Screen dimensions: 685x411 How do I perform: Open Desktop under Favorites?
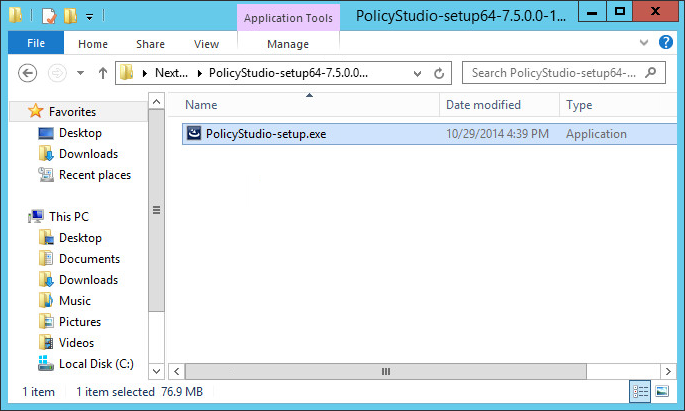(x=80, y=133)
